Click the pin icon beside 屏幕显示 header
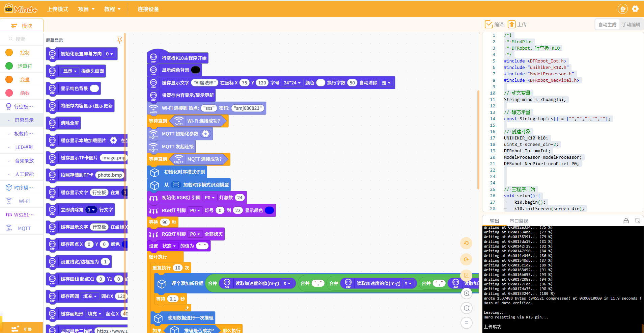Viewport: 644px width, 333px height. click(x=119, y=40)
